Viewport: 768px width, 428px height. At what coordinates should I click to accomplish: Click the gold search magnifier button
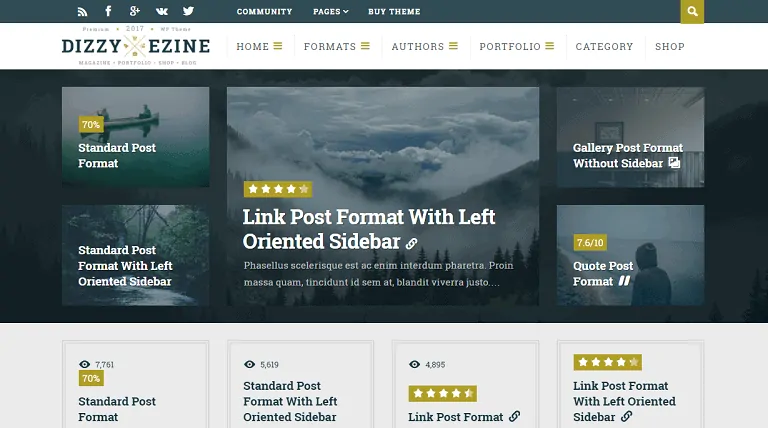click(692, 11)
